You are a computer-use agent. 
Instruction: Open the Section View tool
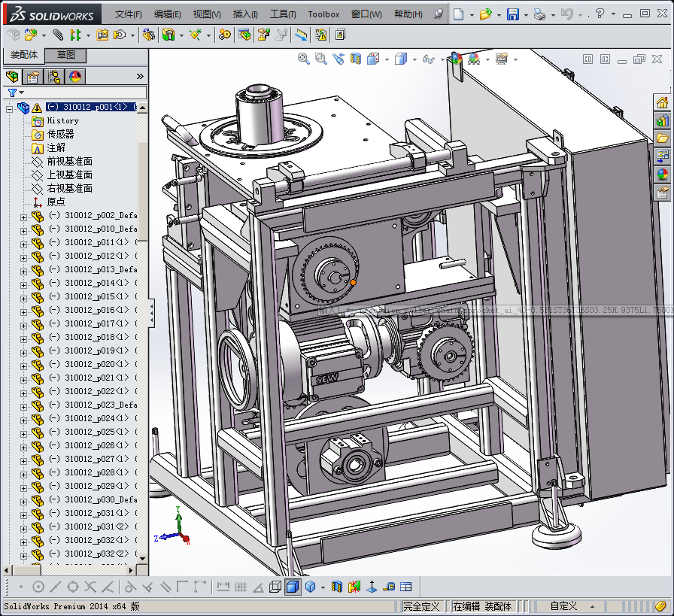coord(356,59)
